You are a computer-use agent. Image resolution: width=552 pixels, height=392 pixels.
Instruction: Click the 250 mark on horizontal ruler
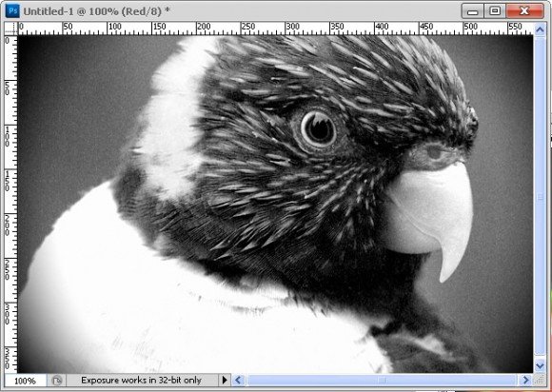(247, 27)
